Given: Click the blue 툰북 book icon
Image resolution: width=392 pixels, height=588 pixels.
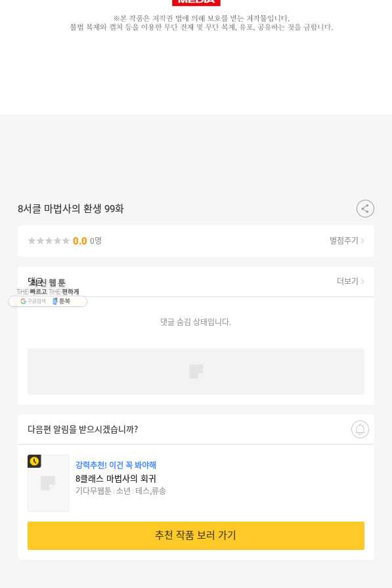Looking at the screenshot, I should [x=54, y=301].
